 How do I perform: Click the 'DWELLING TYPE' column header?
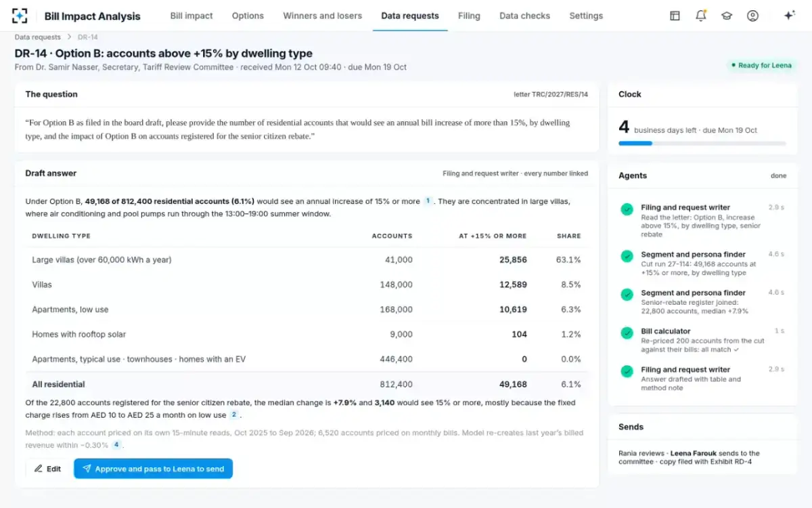tap(62, 236)
